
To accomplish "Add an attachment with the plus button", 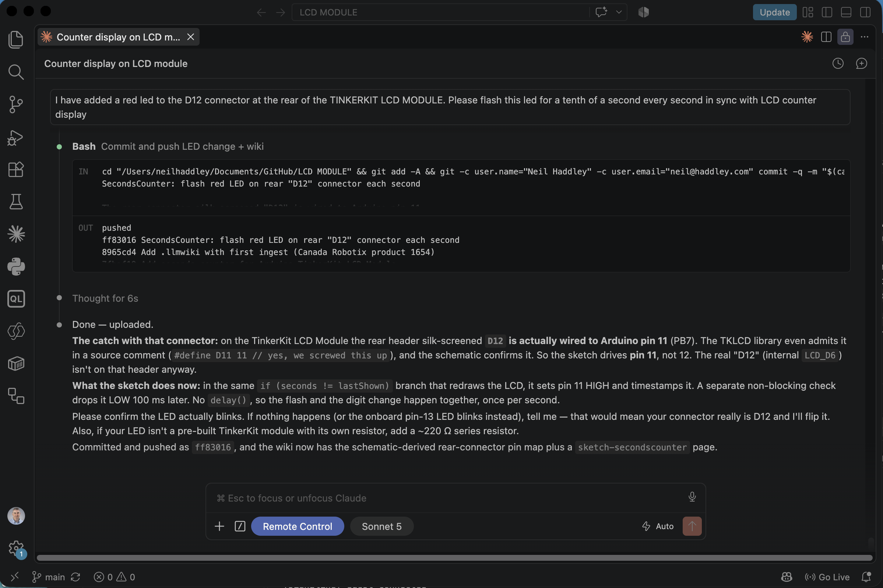I will [219, 526].
